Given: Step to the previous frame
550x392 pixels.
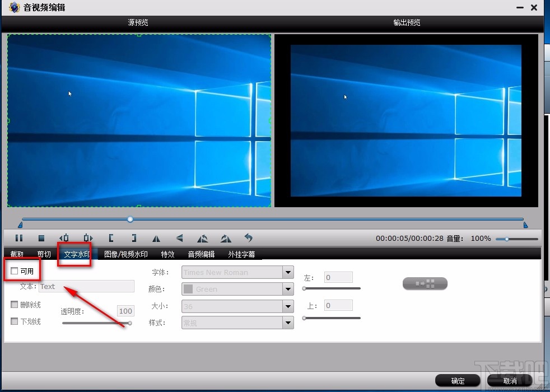Looking at the screenshot, I should [64, 239].
